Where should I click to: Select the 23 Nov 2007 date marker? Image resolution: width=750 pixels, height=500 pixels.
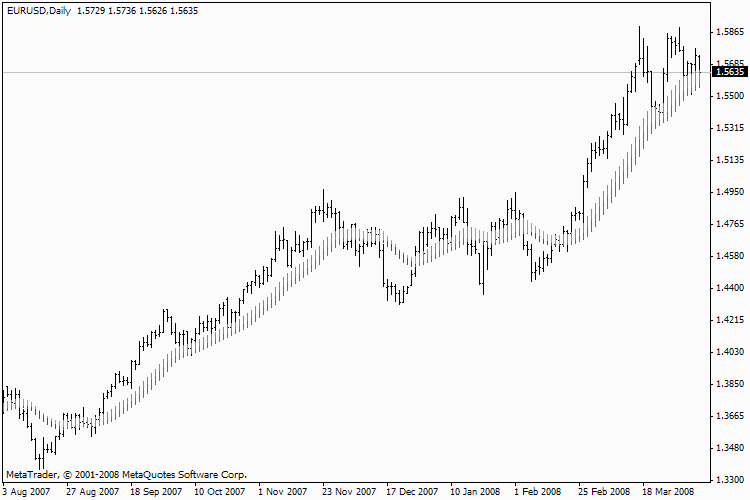click(x=347, y=492)
